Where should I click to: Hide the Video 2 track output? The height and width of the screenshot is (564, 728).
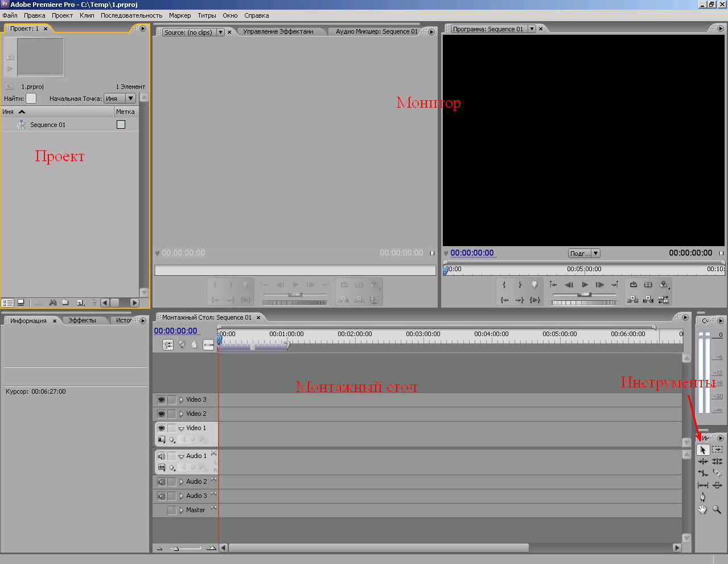click(161, 414)
